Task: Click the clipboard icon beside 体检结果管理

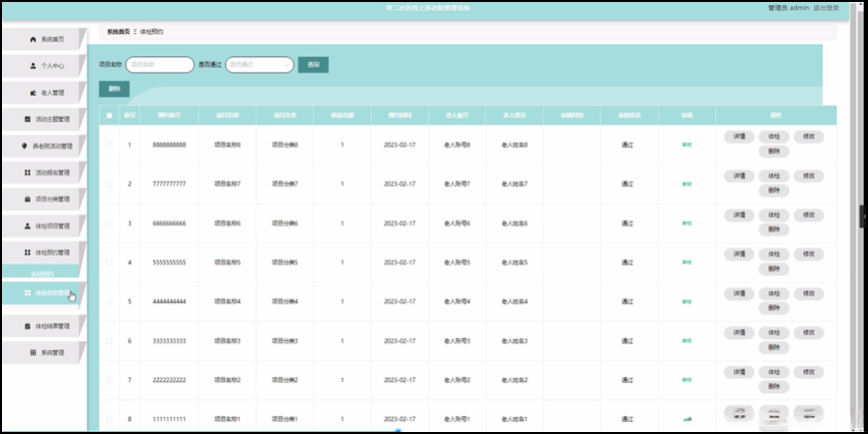Action: pos(28,326)
